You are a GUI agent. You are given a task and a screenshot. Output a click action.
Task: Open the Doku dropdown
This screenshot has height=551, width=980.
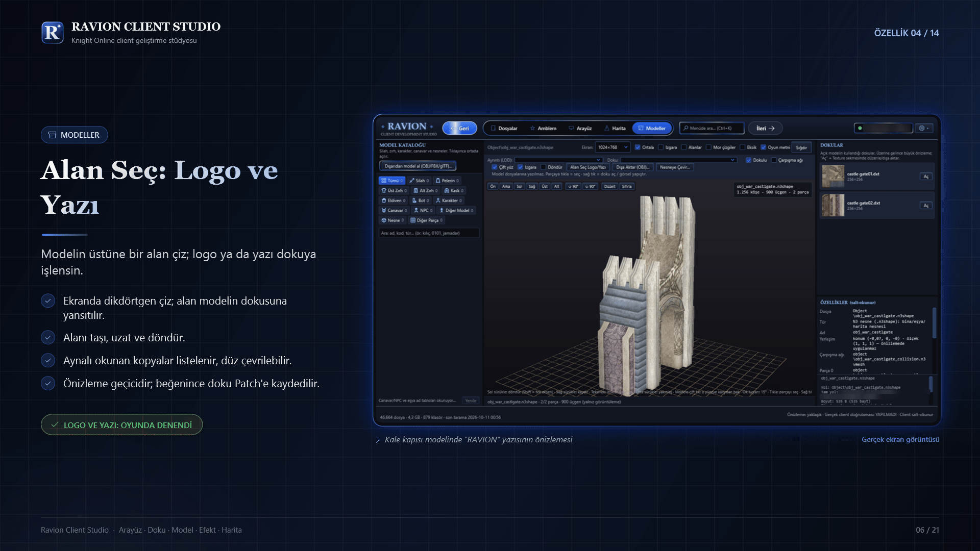(x=679, y=160)
